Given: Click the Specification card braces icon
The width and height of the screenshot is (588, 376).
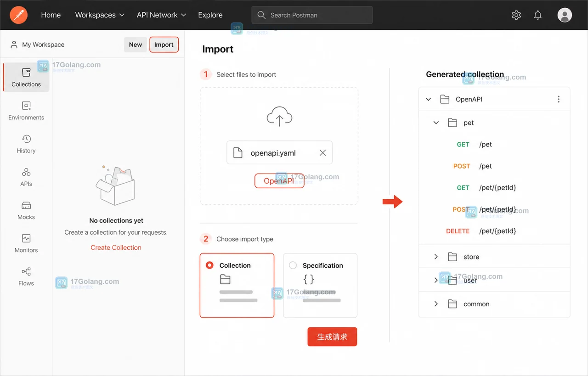Looking at the screenshot, I should (x=309, y=279).
